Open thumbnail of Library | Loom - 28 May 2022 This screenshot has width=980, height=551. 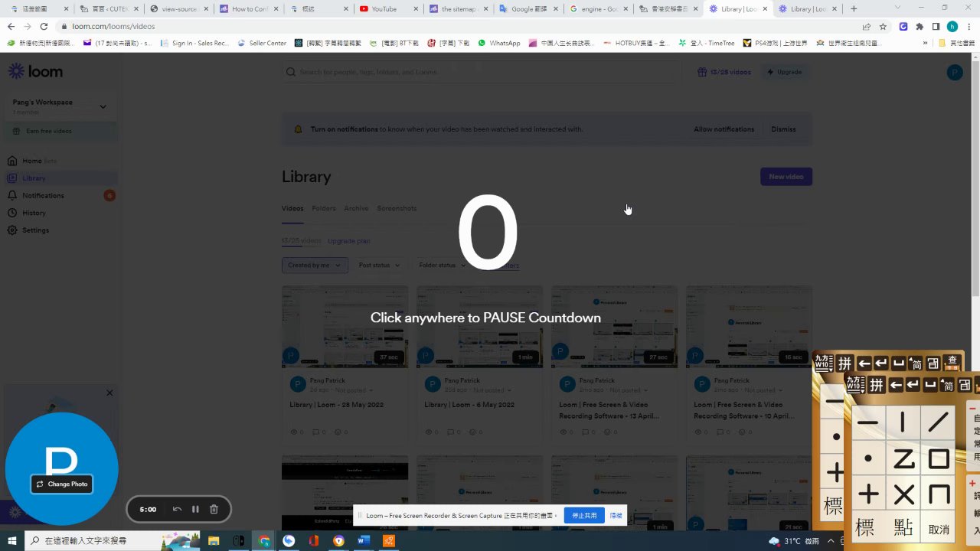tap(345, 327)
